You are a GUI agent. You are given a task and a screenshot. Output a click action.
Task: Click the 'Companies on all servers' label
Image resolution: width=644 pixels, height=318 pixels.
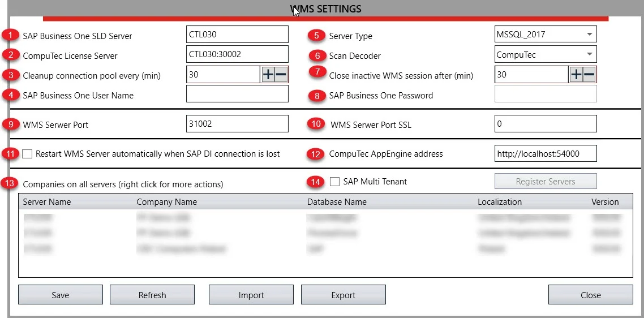pos(123,184)
